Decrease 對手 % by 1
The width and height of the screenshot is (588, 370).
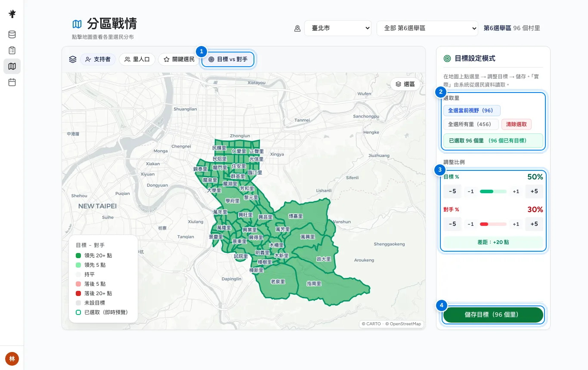(x=470, y=224)
